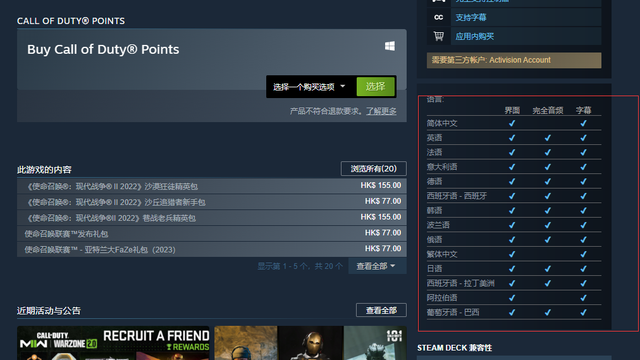The image size is (640, 360).
Task: Click the HK$ 155.00 price of 沙漠狂徒精英包
Action: pos(381,185)
